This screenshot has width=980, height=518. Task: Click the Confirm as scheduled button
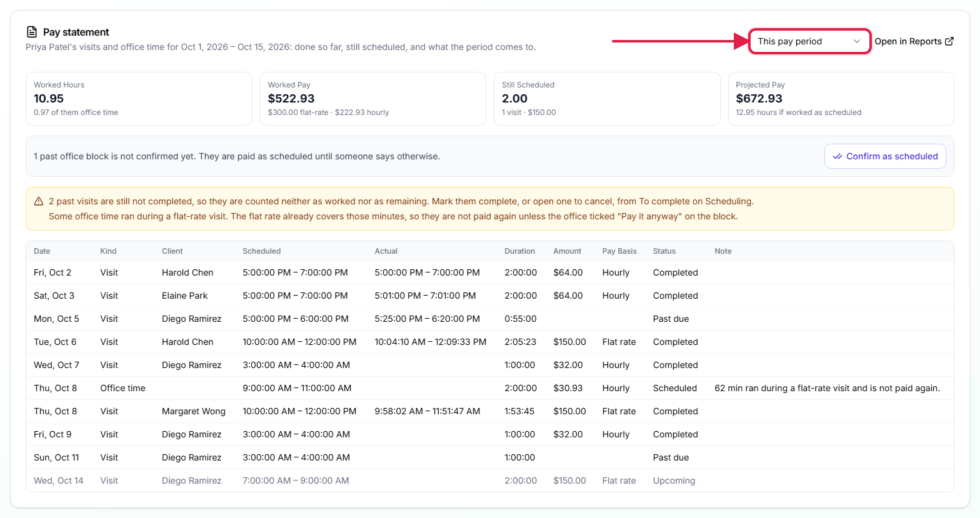tap(885, 156)
